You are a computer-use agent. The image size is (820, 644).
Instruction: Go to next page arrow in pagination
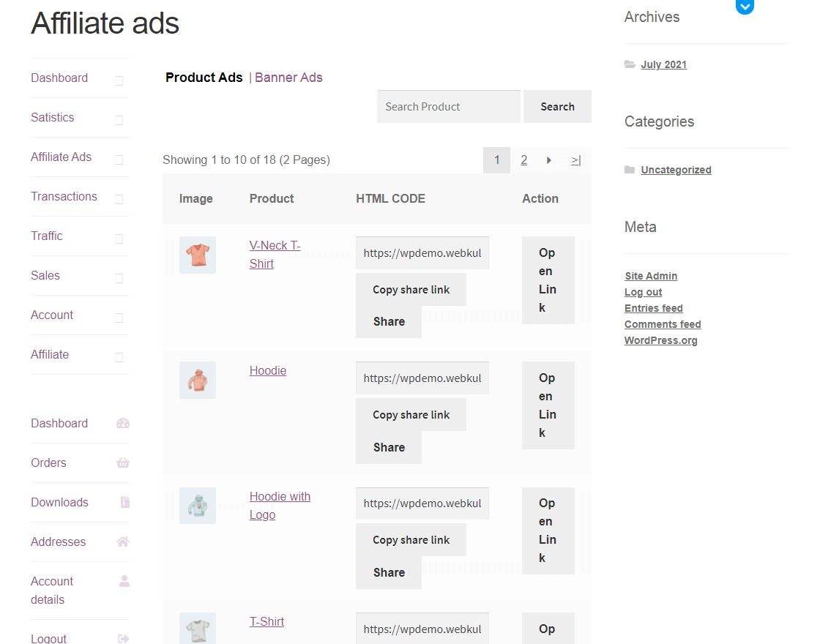click(x=549, y=160)
